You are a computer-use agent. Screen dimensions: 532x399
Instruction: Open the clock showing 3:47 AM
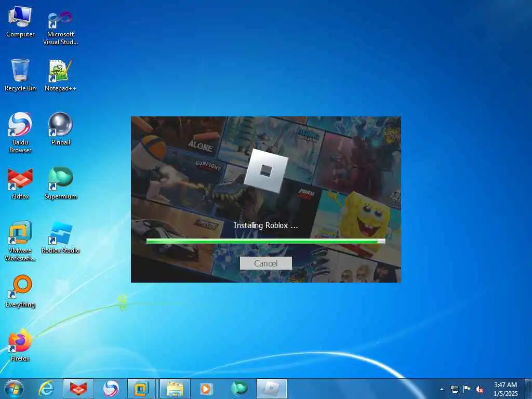tap(505, 389)
